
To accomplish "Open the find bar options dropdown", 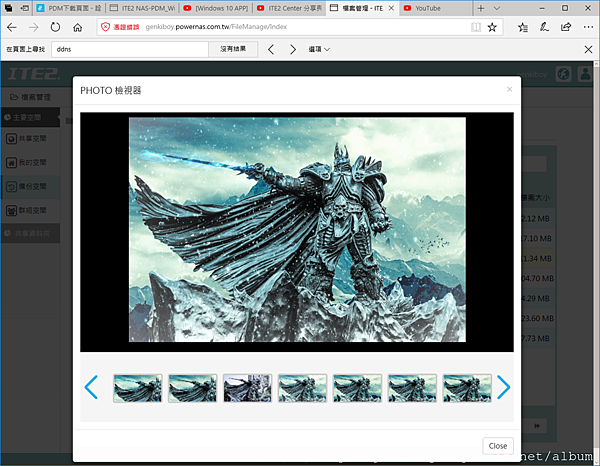I will (319, 49).
